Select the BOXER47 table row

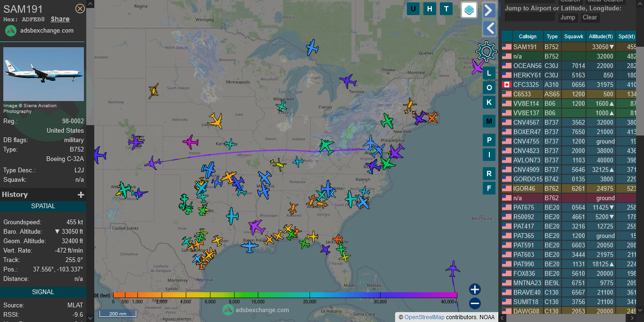569,132
